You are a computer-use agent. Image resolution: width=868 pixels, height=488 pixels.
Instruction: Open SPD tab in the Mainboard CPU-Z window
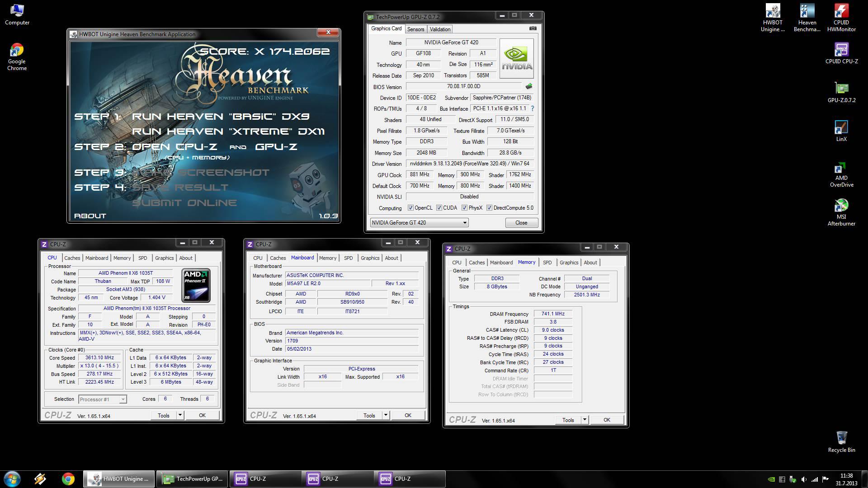pyautogui.click(x=348, y=258)
